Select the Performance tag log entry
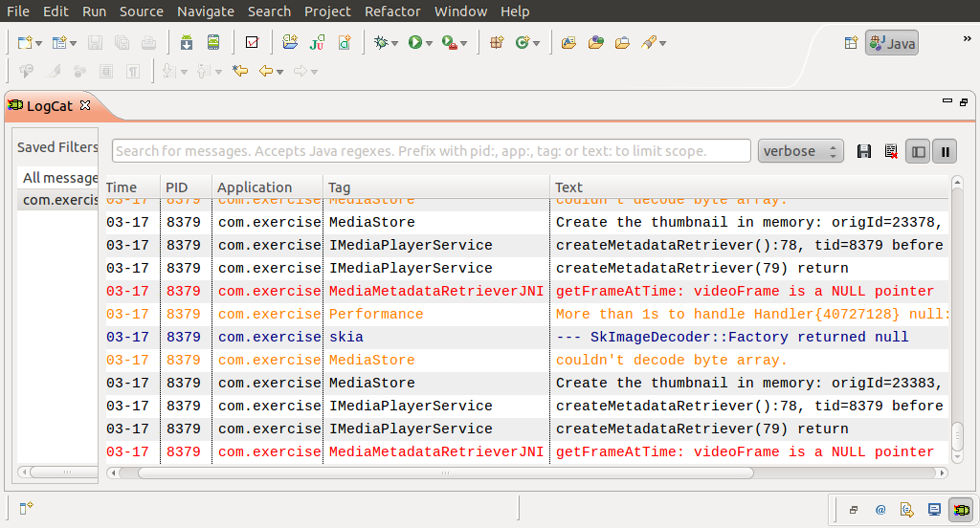 pyautogui.click(x=527, y=314)
